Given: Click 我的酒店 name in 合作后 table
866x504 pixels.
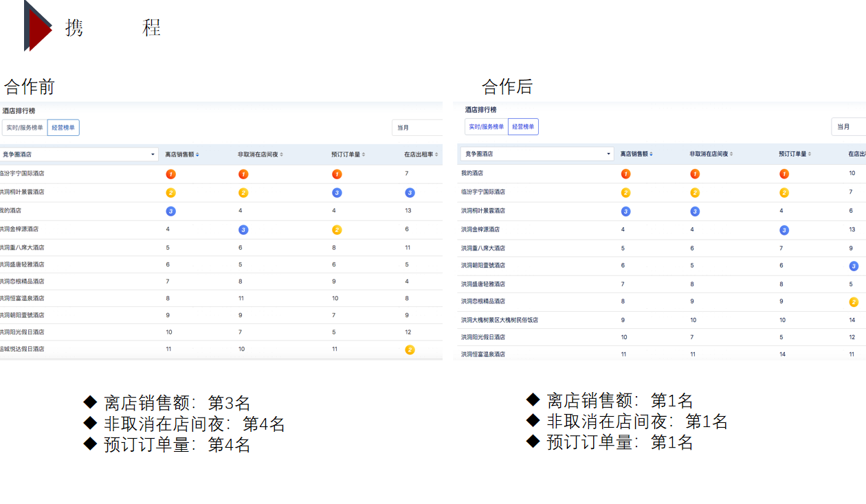Looking at the screenshot, I should (x=472, y=174).
